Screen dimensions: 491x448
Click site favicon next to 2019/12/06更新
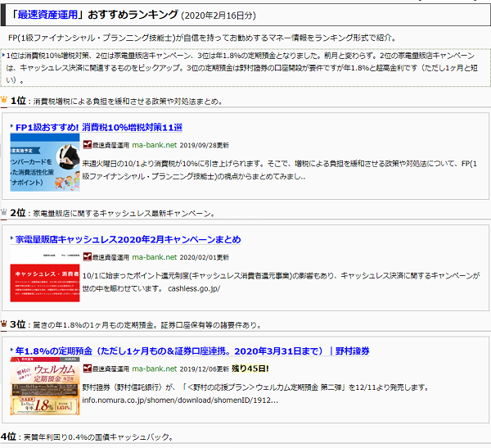click(87, 369)
